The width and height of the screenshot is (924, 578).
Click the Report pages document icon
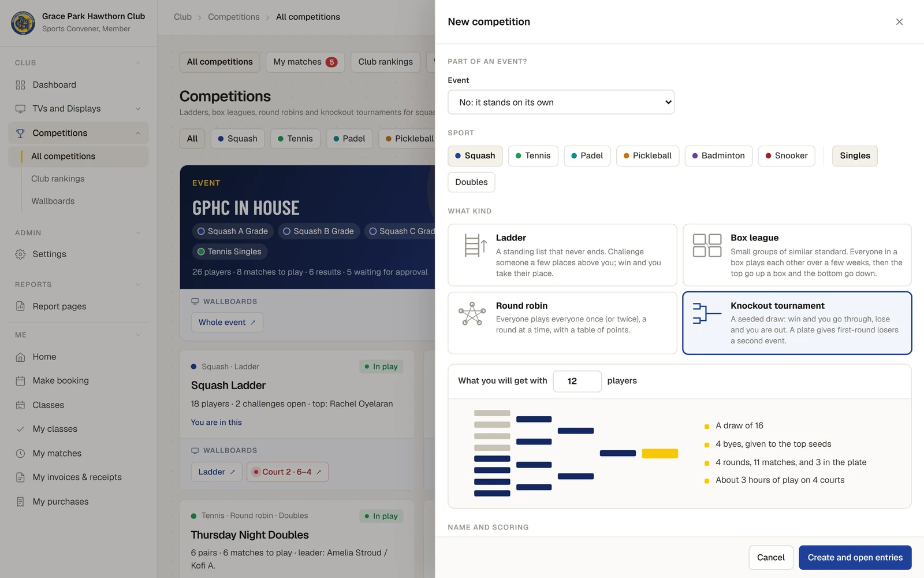tap(20, 306)
